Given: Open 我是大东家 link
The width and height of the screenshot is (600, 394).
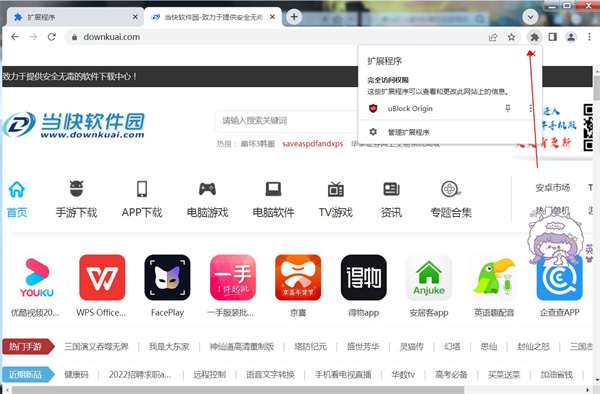Looking at the screenshot, I should 169,347.
